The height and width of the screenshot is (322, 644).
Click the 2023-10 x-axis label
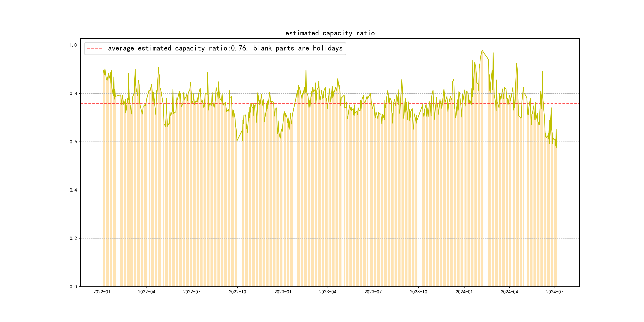click(x=418, y=292)
